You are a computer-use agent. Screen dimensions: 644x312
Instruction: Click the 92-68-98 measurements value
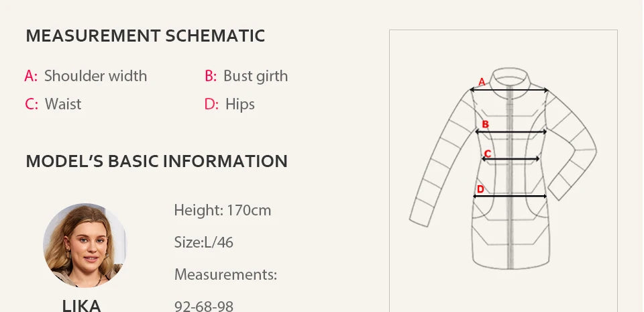click(x=204, y=307)
